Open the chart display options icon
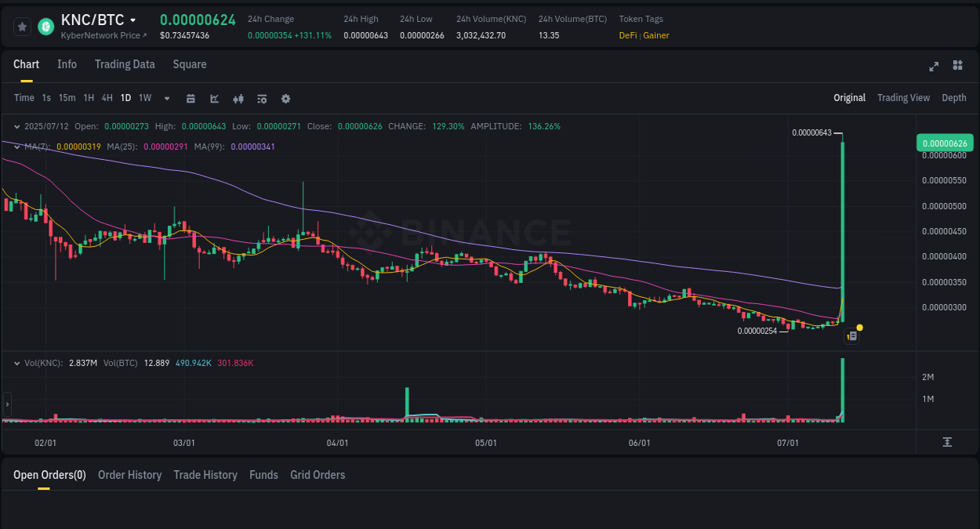 pyautogui.click(x=262, y=99)
